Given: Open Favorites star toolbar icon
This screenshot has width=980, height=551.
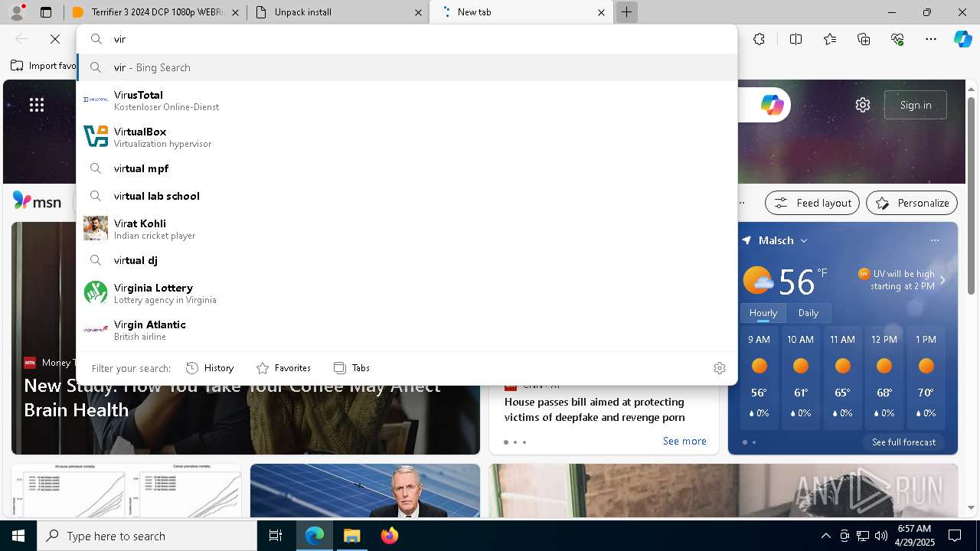Looking at the screenshot, I should click(830, 39).
